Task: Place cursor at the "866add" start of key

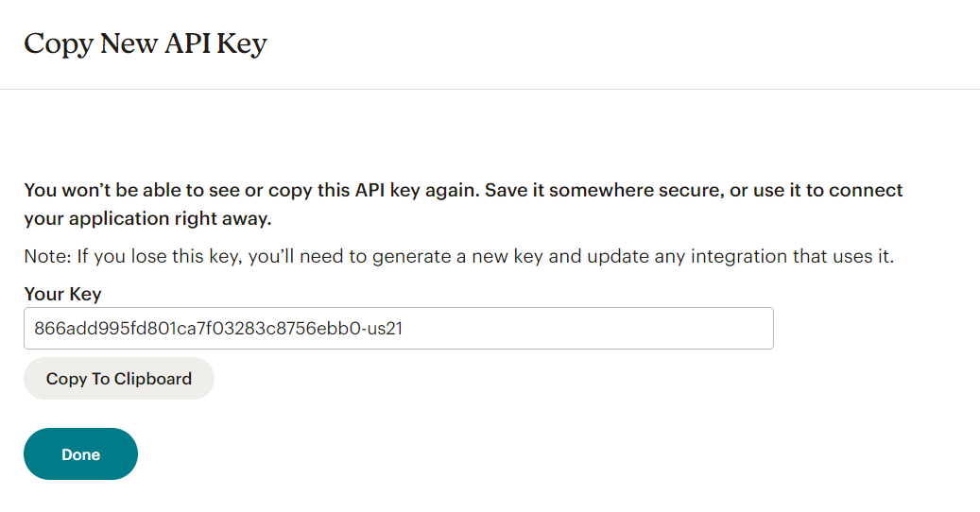Action: pyautogui.click(x=35, y=329)
